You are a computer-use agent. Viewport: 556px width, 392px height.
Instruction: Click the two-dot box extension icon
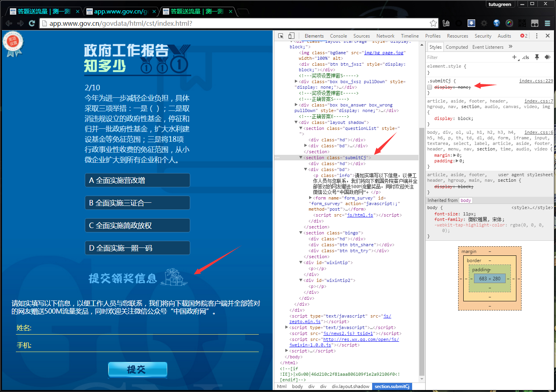(x=535, y=23)
